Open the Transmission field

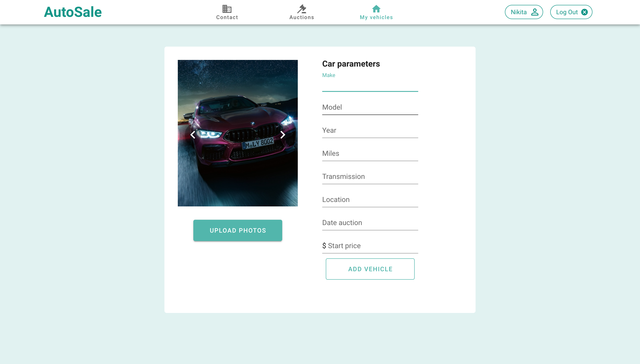[370, 176]
